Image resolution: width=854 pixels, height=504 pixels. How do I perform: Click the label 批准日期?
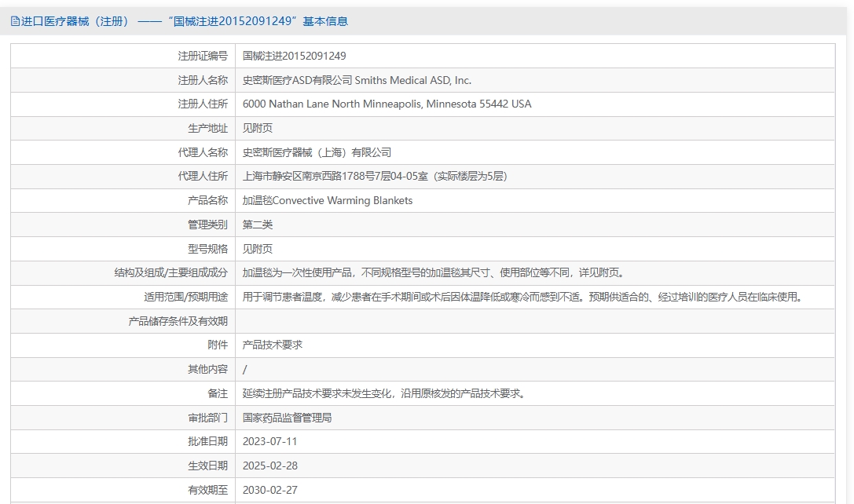[x=207, y=441]
